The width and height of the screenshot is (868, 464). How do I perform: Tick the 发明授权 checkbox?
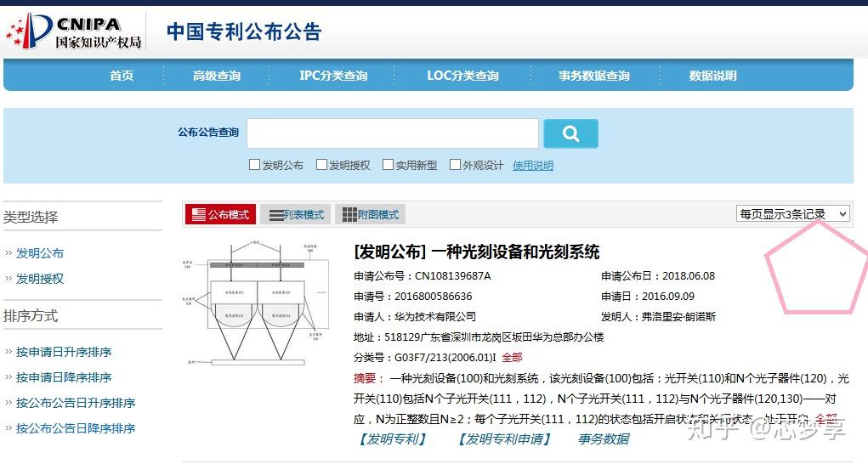(321, 164)
